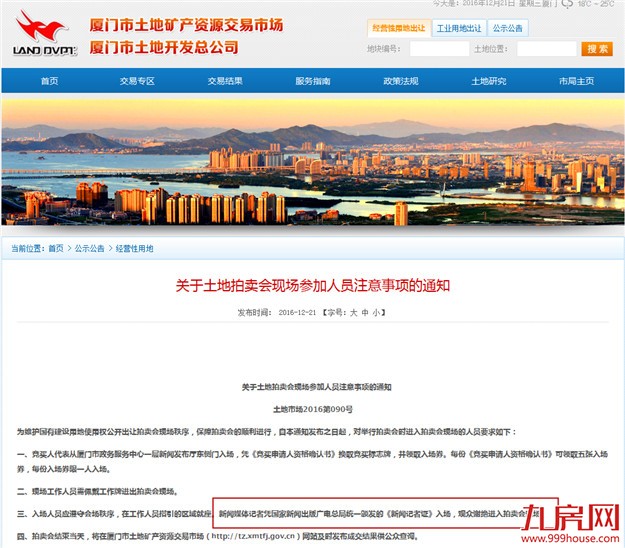Open the 首页 navigation menu item

(49, 81)
